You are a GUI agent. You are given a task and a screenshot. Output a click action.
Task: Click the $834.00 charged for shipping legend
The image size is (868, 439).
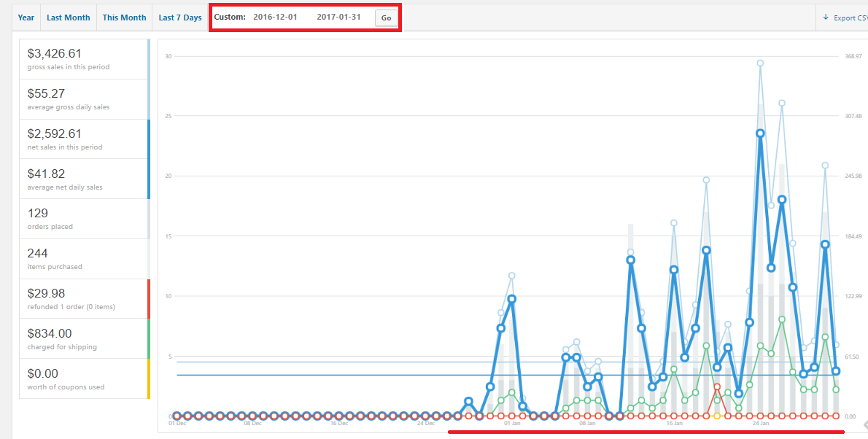pos(84,338)
